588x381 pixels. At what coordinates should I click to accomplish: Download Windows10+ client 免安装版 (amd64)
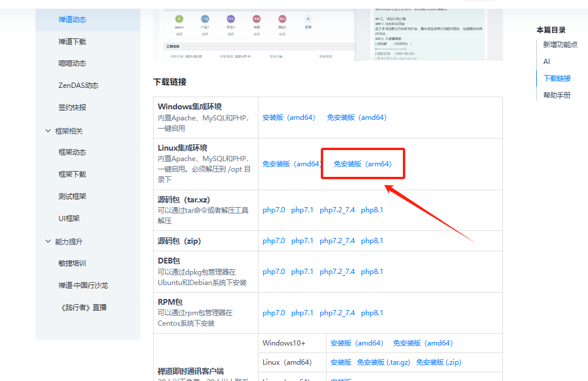[x=423, y=343]
